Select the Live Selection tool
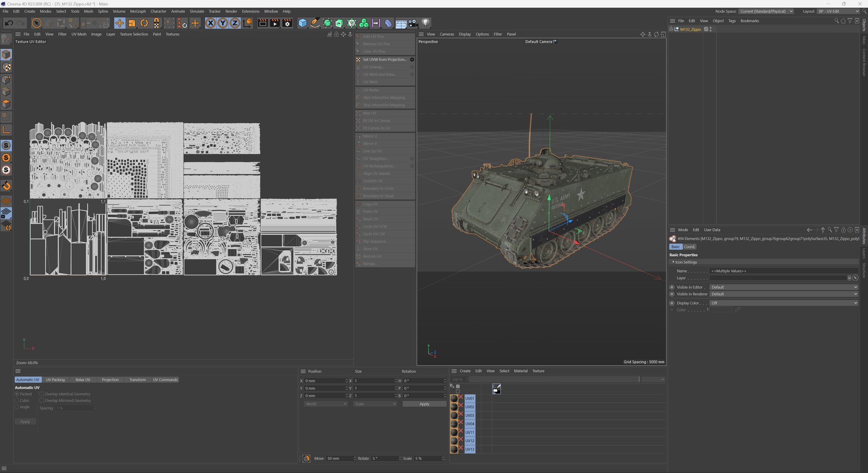 (x=37, y=23)
